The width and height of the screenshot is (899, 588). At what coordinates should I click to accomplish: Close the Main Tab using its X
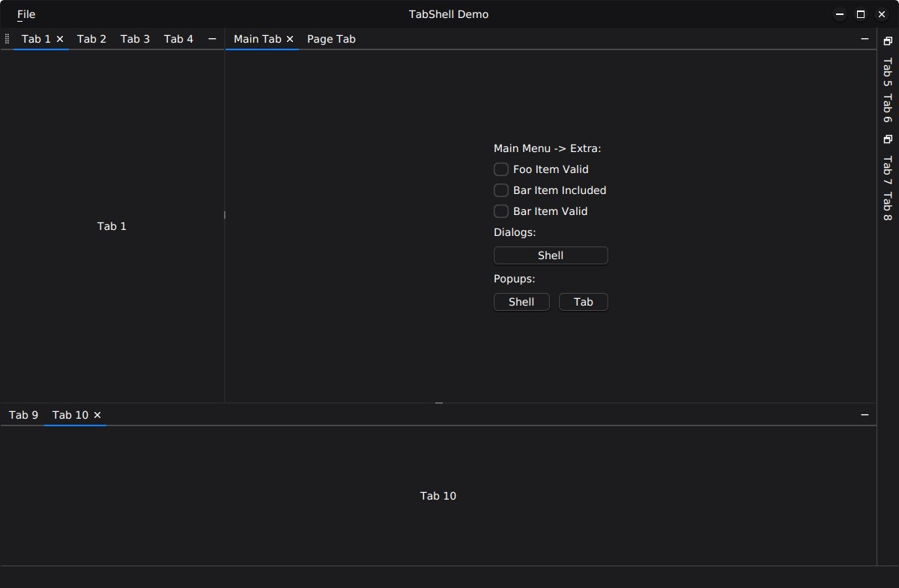[x=290, y=39]
